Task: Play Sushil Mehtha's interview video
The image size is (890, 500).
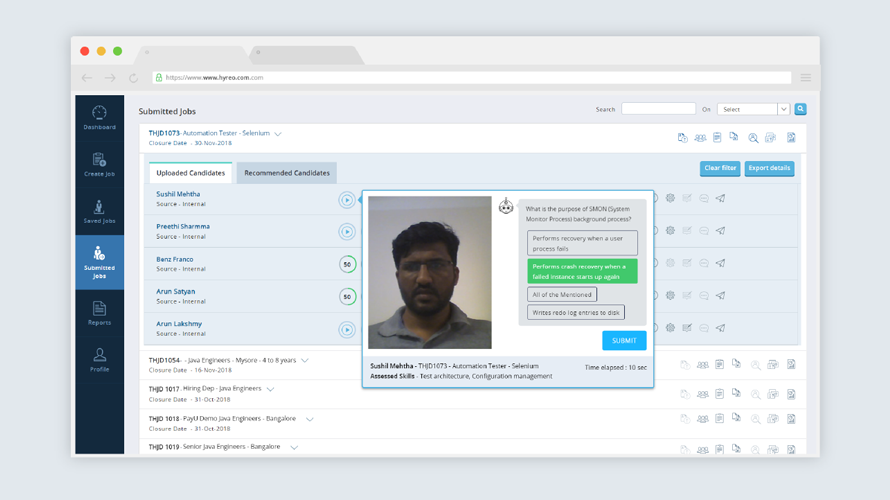Action: point(347,200)
